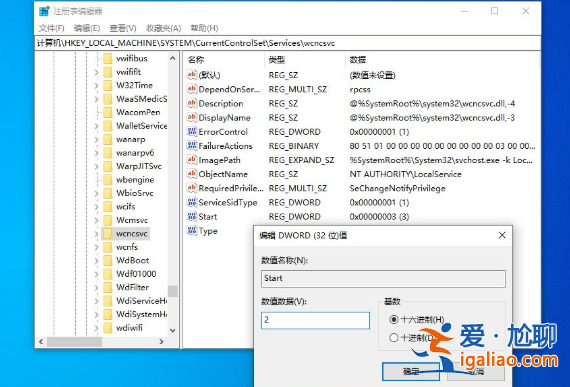Image resolution: width=570 pixels, height=387 pixels.
Task: Click the DisplayName string value icon
Action: (x=192, y=117)
